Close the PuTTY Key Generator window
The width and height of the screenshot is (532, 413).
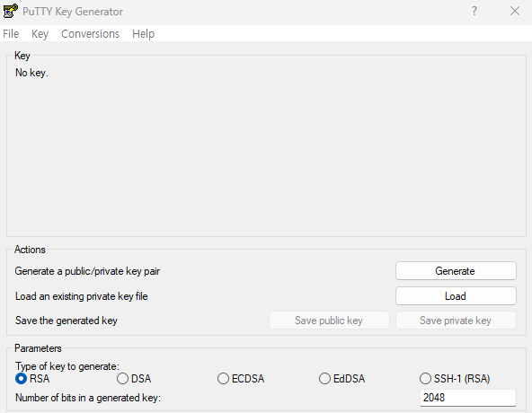[515, 11]
